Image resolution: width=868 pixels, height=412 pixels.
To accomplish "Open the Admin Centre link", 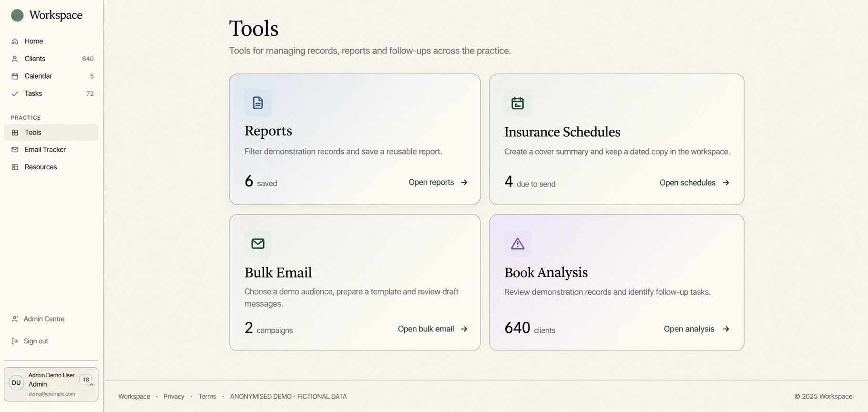I will click(x=38, y=319).
